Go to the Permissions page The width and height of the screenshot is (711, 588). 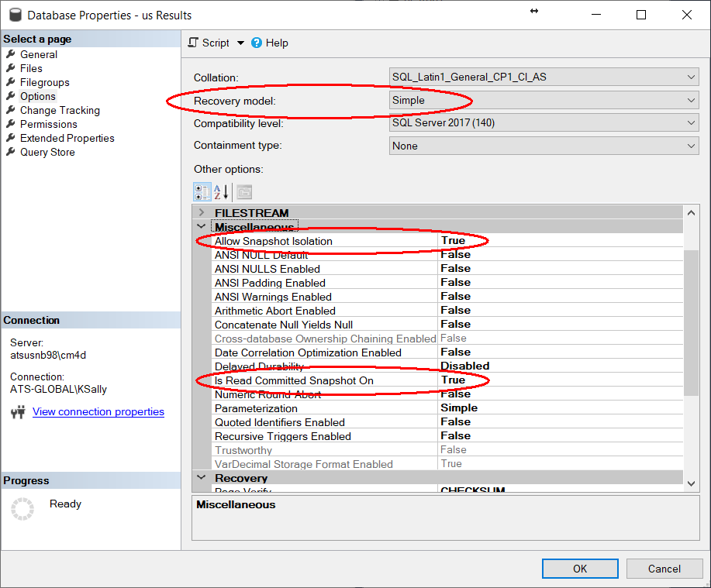click(x=48, y=124)
